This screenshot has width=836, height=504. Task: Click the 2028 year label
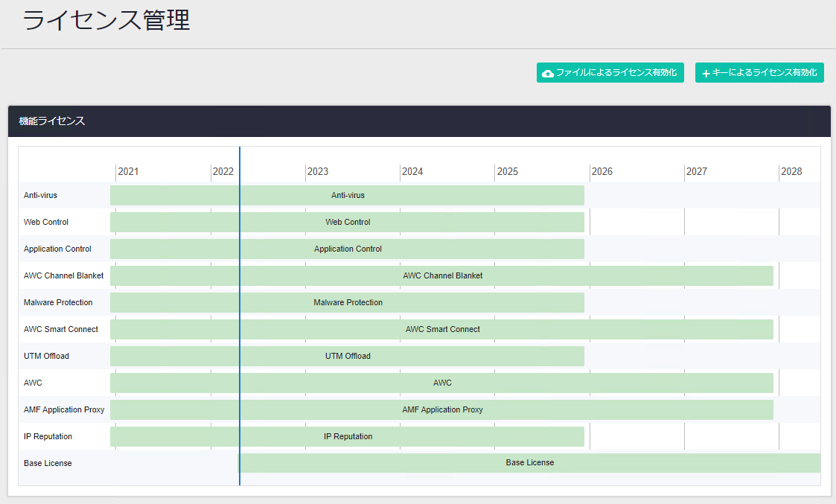click(x=791, y=171)
